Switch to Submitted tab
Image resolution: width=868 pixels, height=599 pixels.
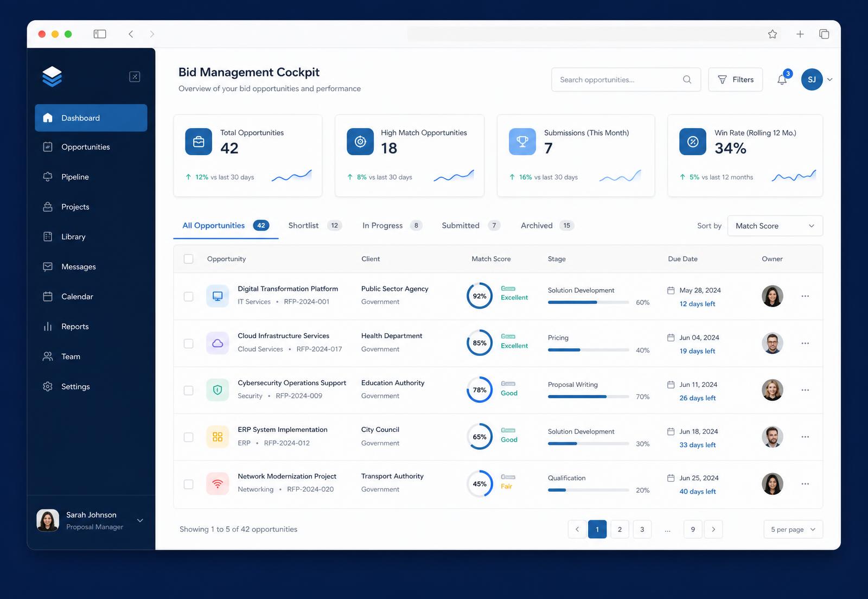point(471,226)
